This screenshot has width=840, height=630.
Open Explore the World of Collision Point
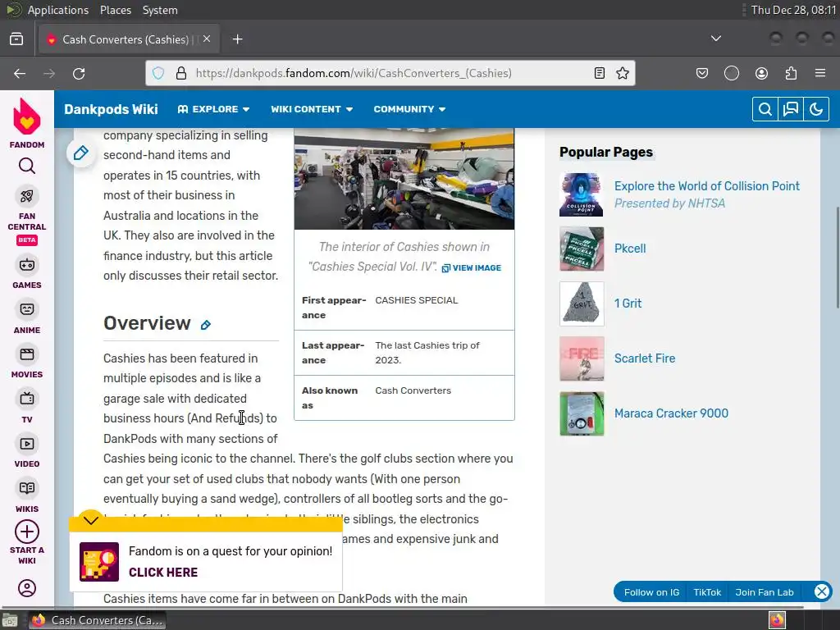pos(707,186)
